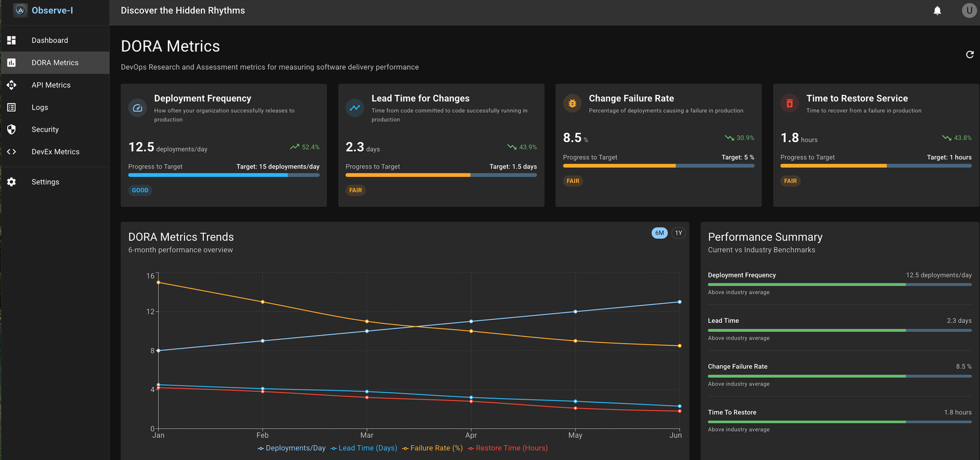Open the Logs section
Image resolution: width=980 pixels, height=460 pixels.
[x=55, y=107]
